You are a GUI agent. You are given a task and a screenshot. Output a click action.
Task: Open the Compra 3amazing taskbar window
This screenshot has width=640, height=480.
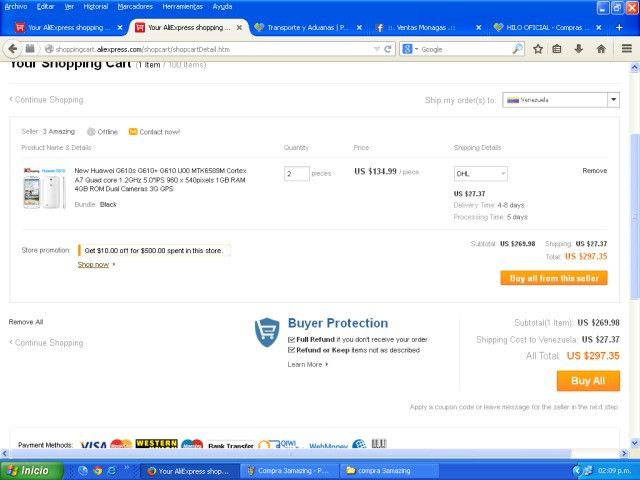(x=289, y=471)
